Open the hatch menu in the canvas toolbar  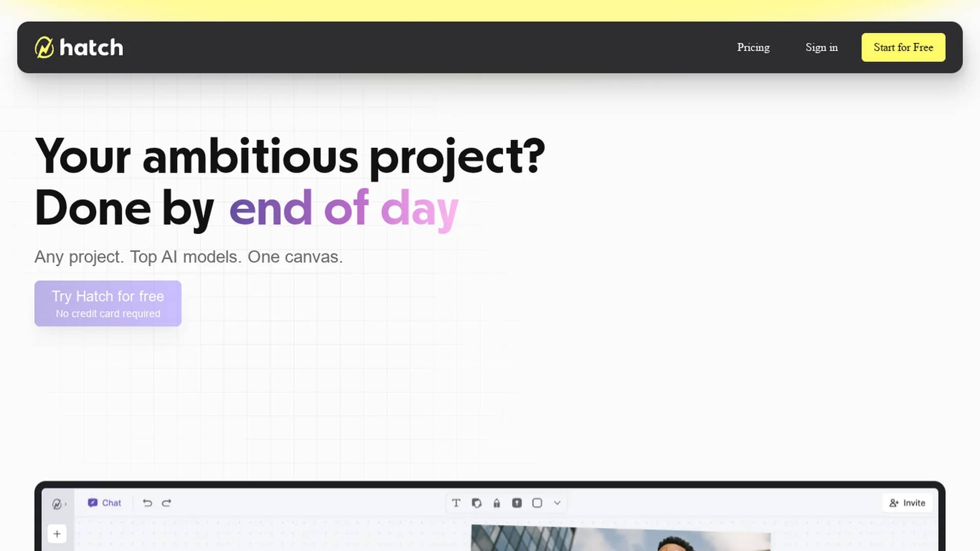(x=59, y=504)
